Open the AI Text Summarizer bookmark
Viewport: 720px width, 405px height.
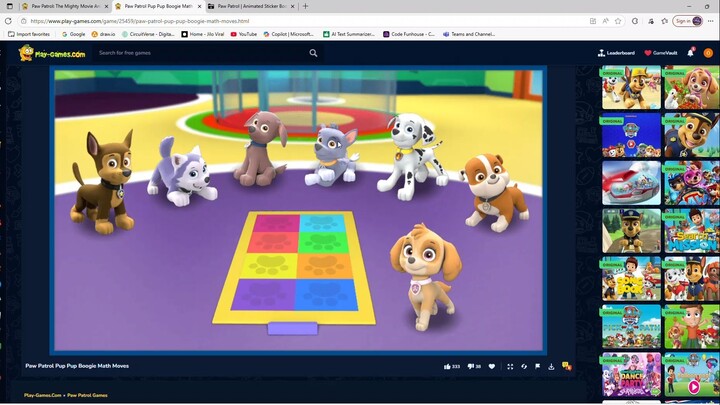click(x=349, y=34)
